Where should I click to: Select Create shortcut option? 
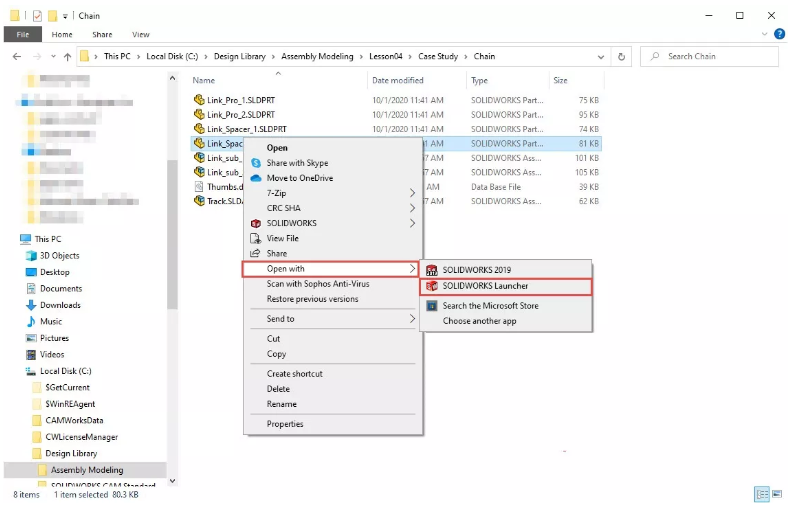295,374
